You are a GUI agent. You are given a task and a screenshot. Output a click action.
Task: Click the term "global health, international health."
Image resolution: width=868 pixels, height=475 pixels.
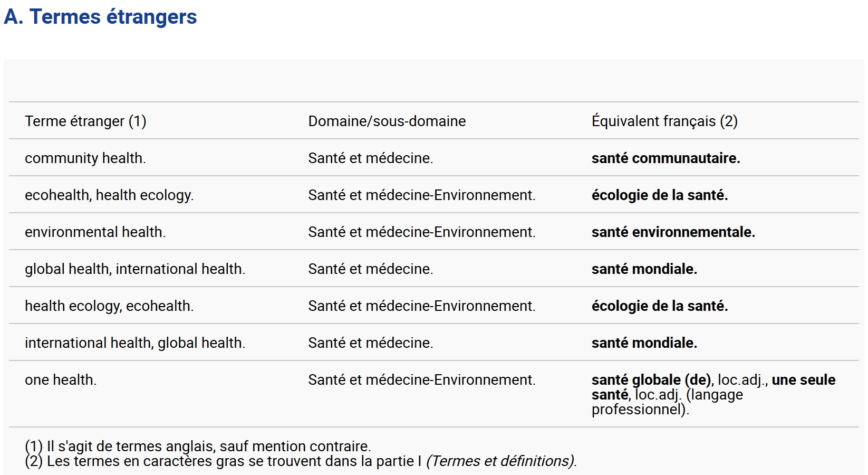135,269
